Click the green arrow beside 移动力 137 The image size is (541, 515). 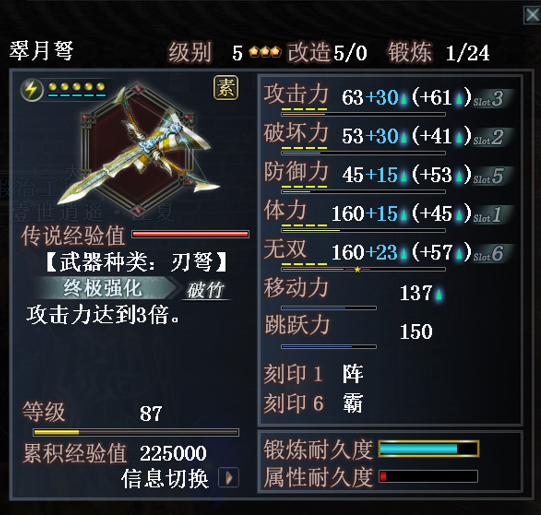[x=439, y=294]
